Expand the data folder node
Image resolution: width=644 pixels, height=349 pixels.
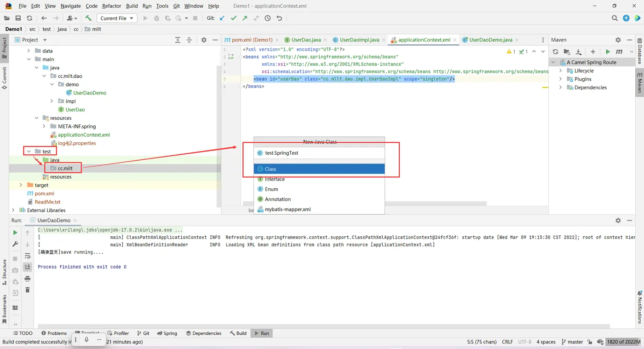pos(29,51)
